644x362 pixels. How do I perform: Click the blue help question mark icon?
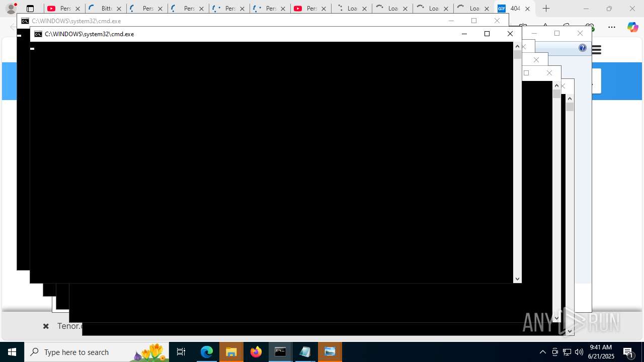click(x=583, y=48)
